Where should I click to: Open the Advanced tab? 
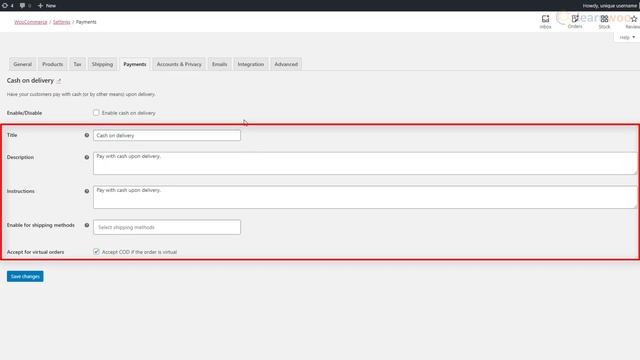pyautogui.click(x=286, y=64)
